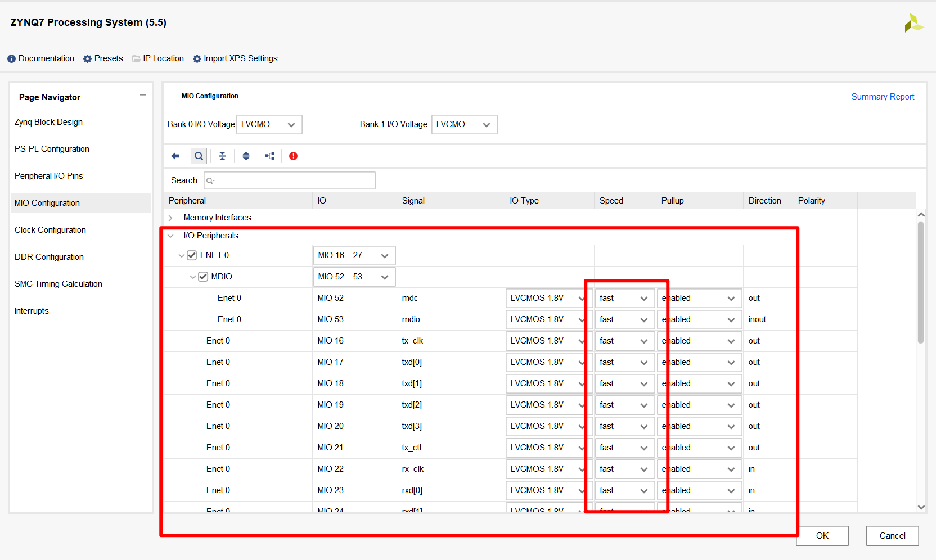Open the pullup dropdown for MIO 18
The width and height of the screenshot is (936, 560).
tap(699, 384)
